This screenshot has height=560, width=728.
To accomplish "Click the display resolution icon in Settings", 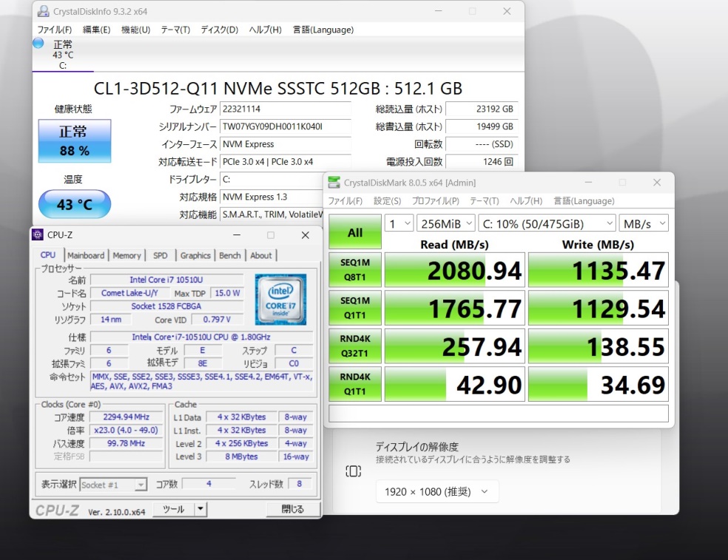I will [x=354, y=471].
